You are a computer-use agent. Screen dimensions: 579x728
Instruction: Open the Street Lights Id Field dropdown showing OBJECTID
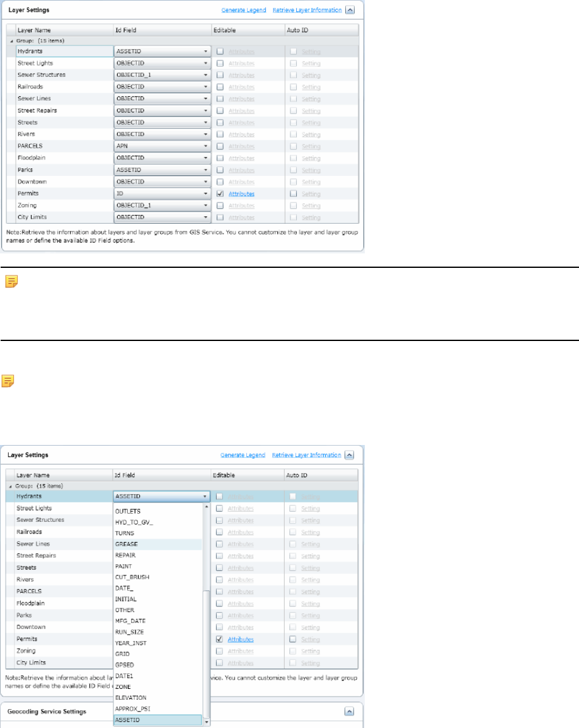(163, 63)
